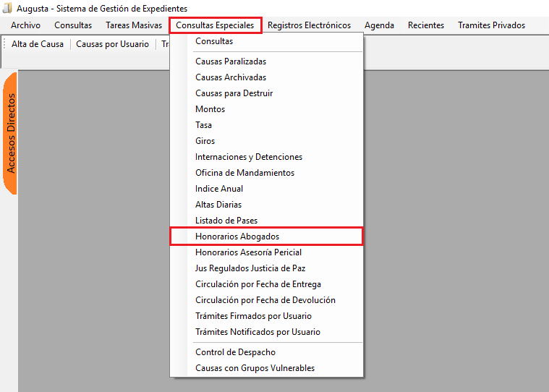This screenshot has width=549, height=392.
Task: Click Alta de Causa toolbar button
Action: [x=38, y=44]
